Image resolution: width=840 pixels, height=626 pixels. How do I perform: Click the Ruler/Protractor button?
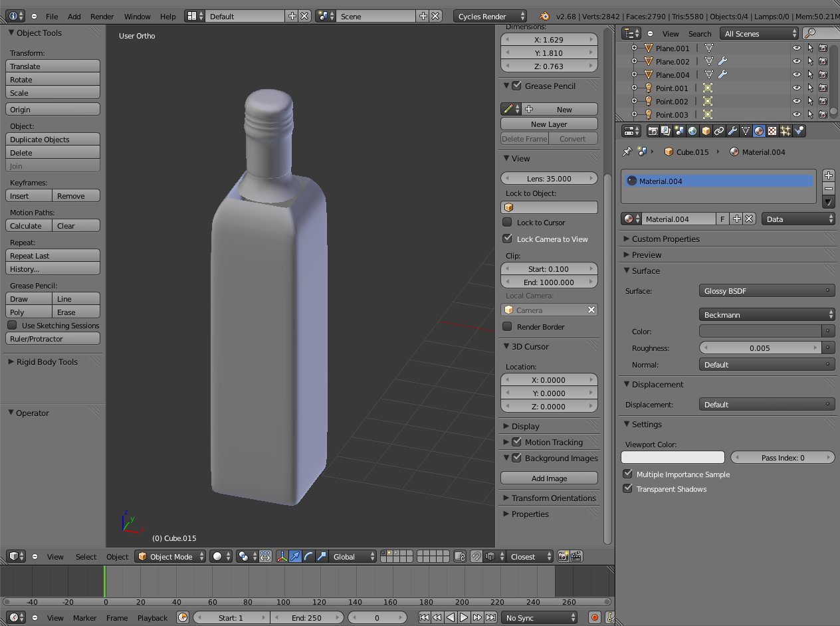pos(52,338)
